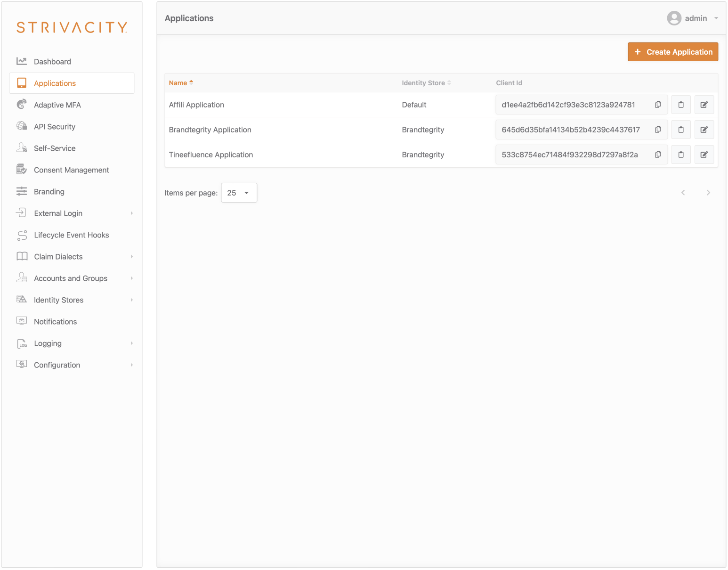728x570 pixels.
Task: Click the Brandtegrity Application name cell
Action: tap(210, 130)
